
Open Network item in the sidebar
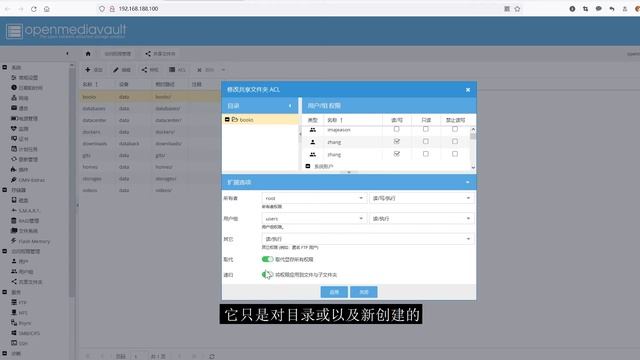(x=20, y=98)
